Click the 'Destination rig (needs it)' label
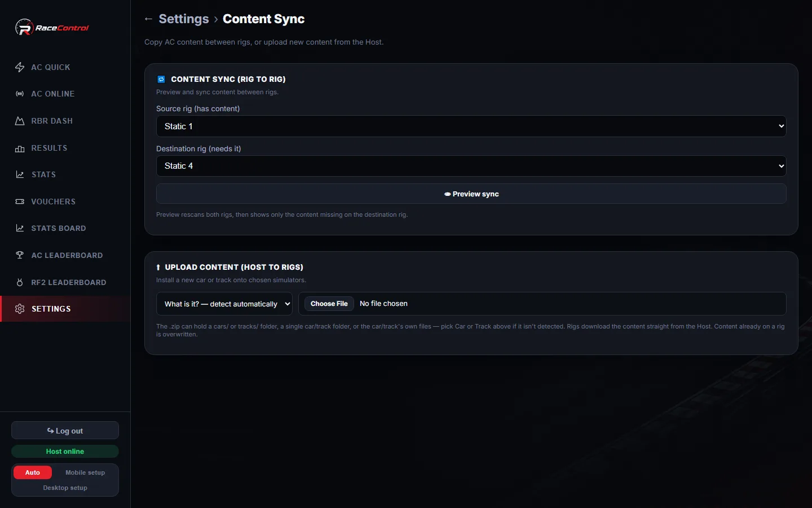The height and width of the screenshot is (508, 812). [198, 149]
